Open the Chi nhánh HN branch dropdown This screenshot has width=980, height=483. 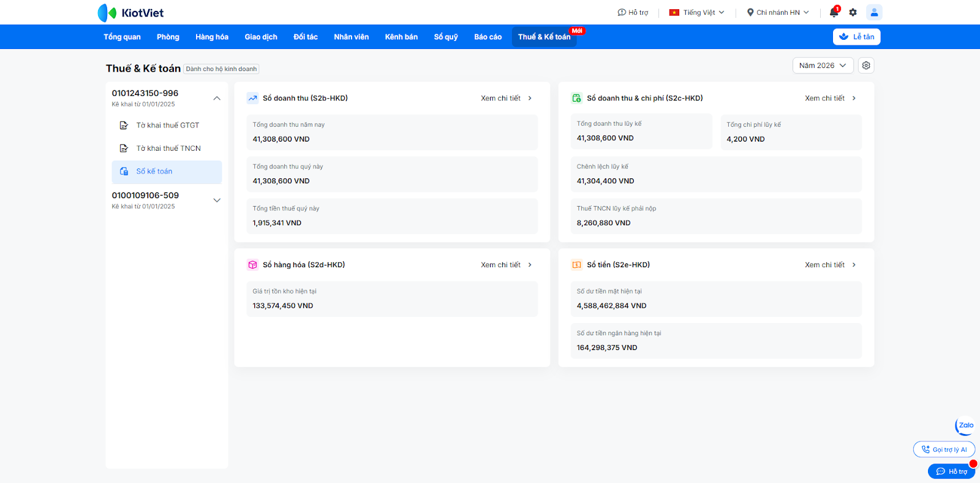[x=778, y=12]
